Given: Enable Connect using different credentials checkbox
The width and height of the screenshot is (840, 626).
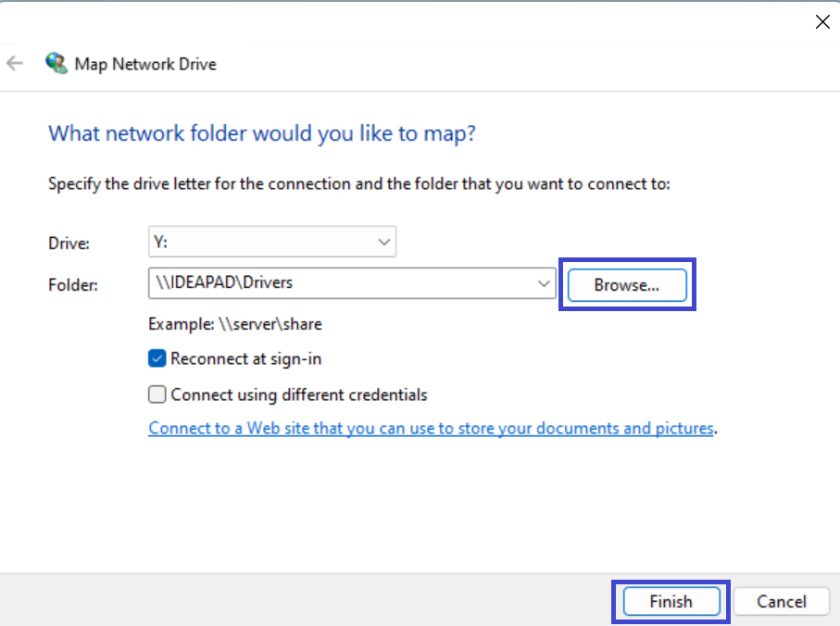Looking at the screenshot, I should 157,394.
